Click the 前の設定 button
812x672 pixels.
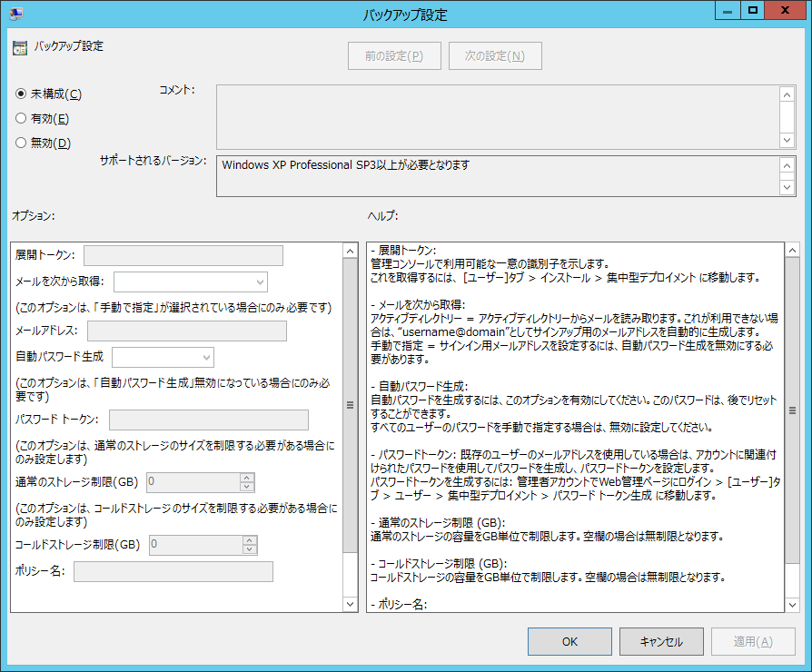pyautogui.click(x=394, y=55)
